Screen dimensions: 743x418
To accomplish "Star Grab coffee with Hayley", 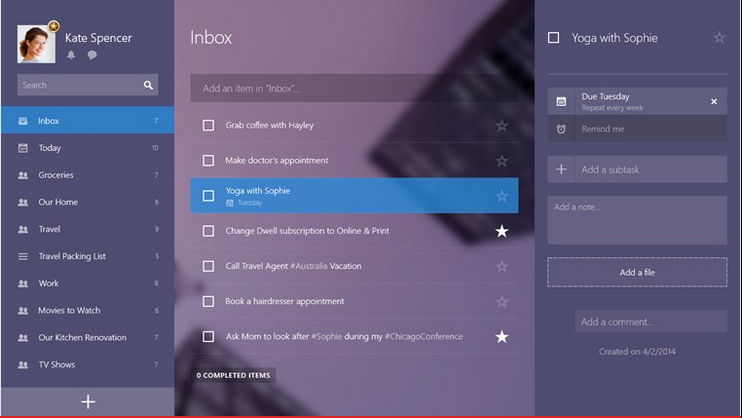I will click(502, 126).
